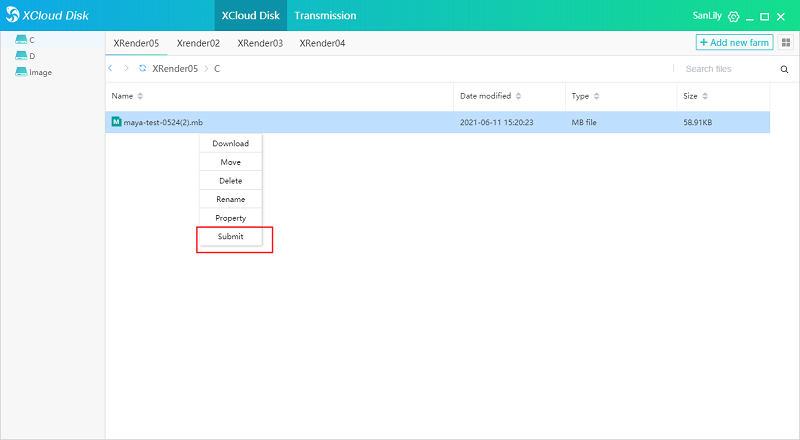
Task: Go back with the left arrow
Action: 111,69
